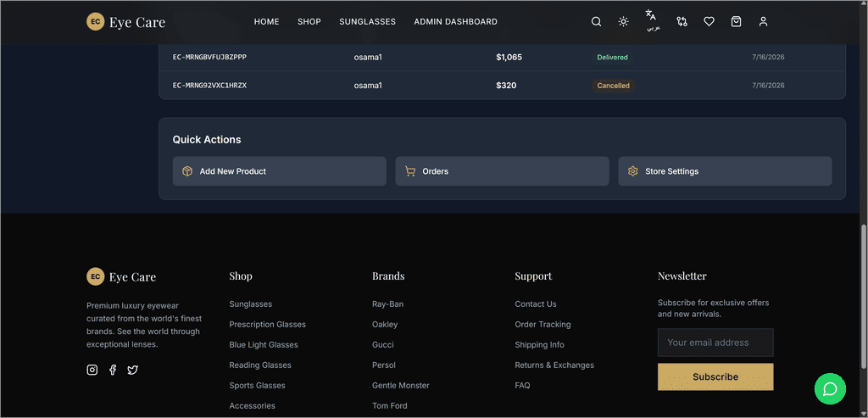This screenshot has width=868, height=418.
Task: Open the Accessories footer link
Action: [x=253, y=406]
